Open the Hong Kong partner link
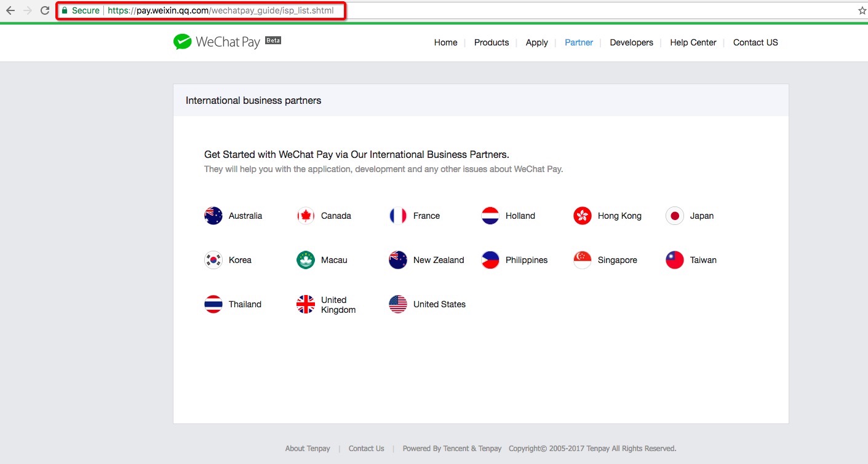 (x=619, y=216)
